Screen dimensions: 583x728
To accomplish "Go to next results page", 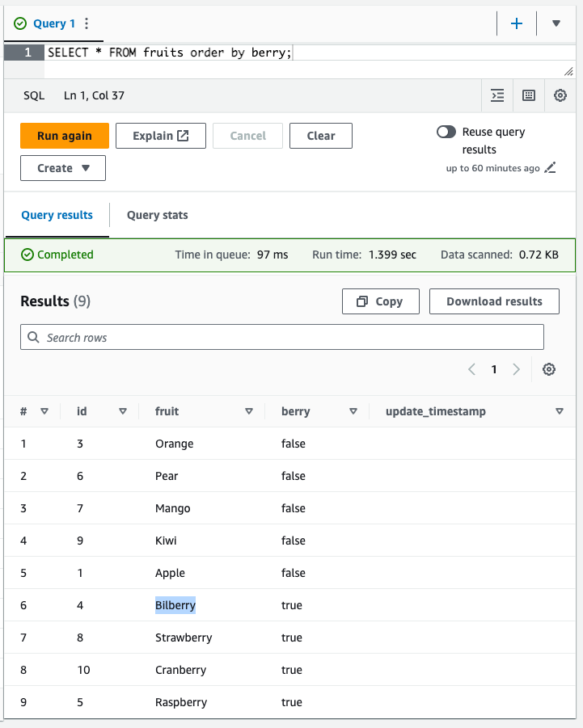I will coord(516,369).
